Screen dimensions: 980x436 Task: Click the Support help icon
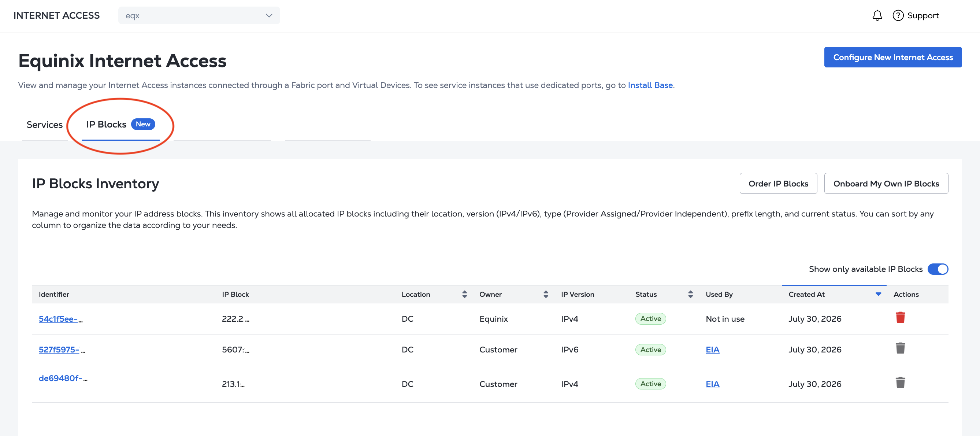[x=898, y=16]
